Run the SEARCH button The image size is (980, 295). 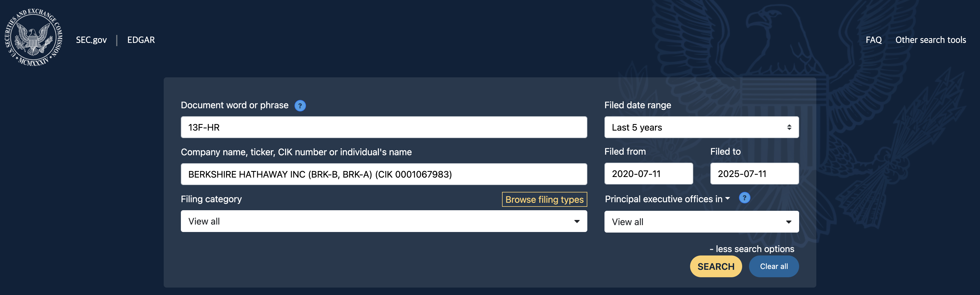pyautogui.click(x=716, y=266)
